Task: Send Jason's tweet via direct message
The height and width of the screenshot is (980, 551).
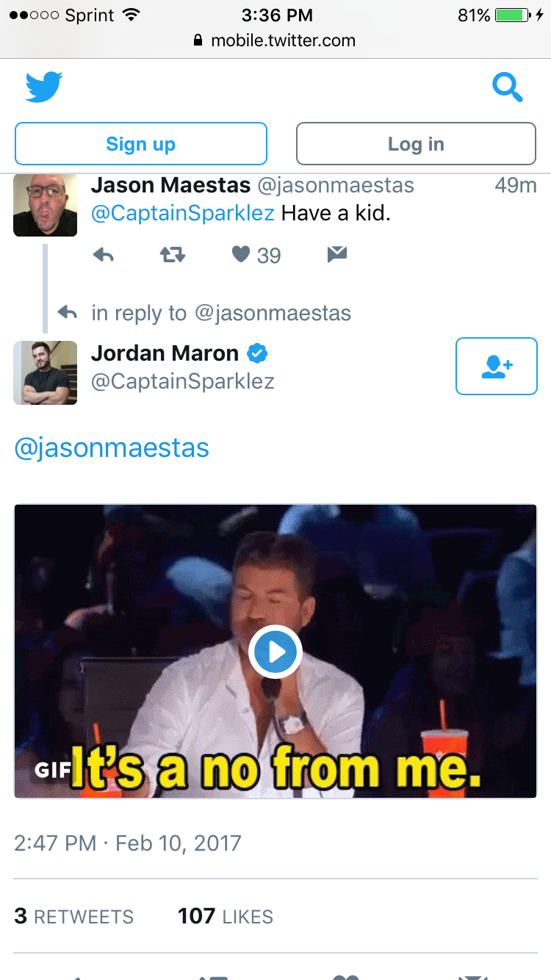Action: pyautogui.click(x=336, y=254)
